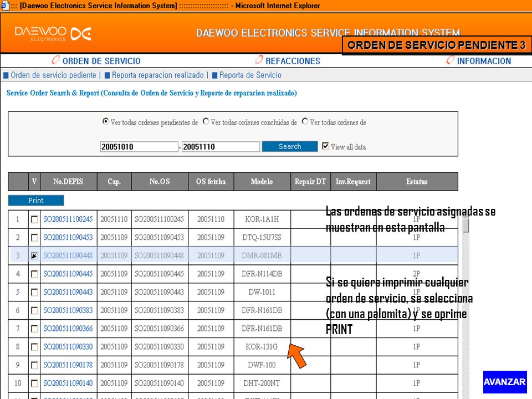The height and width of the screenshot is (399, 532).
Task: Check the box for order SO200511100245
Action: coord(34,219)
